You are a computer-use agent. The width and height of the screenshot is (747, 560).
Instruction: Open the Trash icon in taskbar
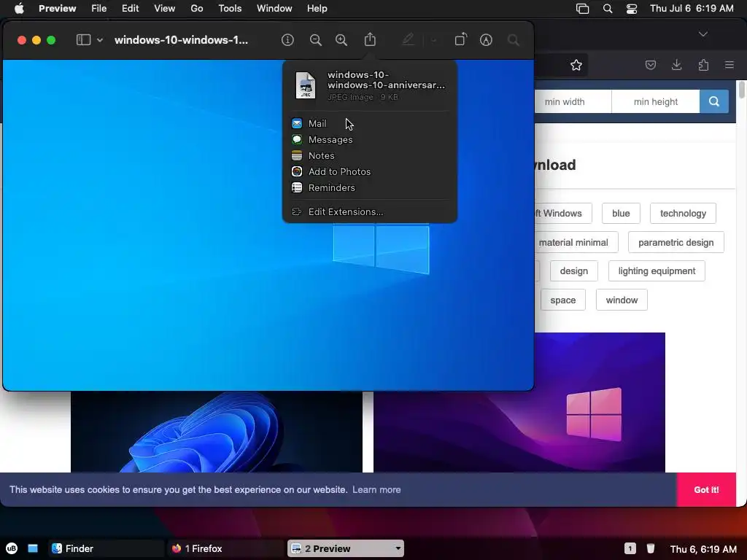[651, 548]
